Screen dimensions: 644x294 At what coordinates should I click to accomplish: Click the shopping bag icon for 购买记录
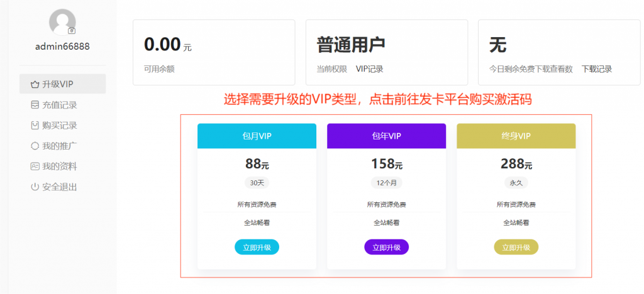(x=35, y=126)
